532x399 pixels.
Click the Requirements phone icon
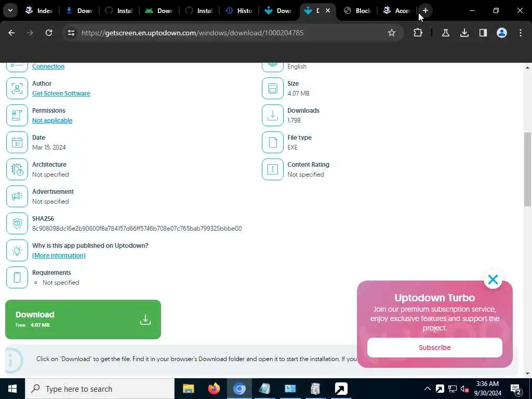17,277
